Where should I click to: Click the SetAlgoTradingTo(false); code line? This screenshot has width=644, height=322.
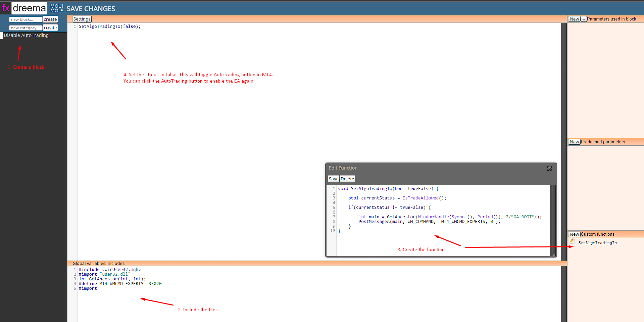(110, 27)
